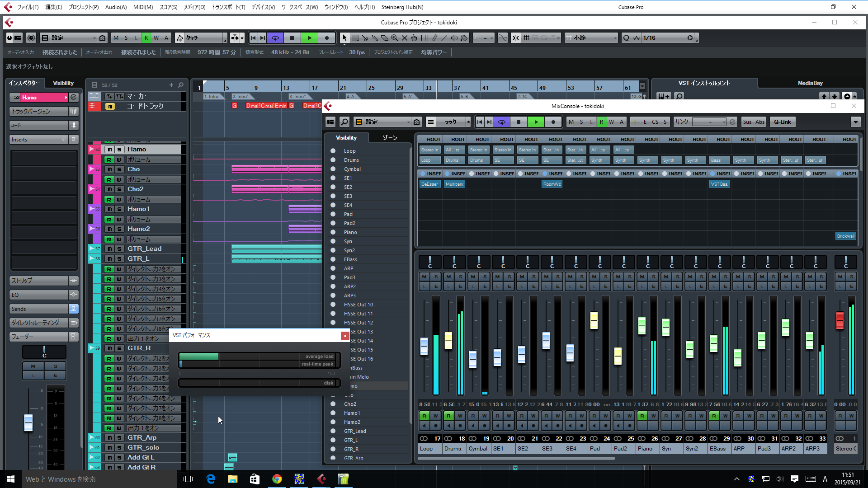Open the MIDI(M) menu

[x=143, y=7]
